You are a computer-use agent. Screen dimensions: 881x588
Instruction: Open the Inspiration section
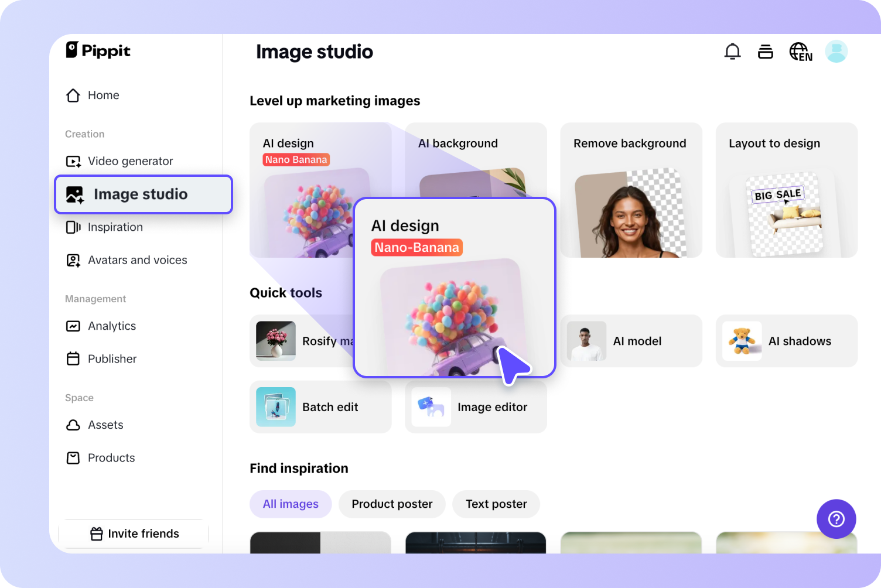pyautogui.click(x=115, y=227)
